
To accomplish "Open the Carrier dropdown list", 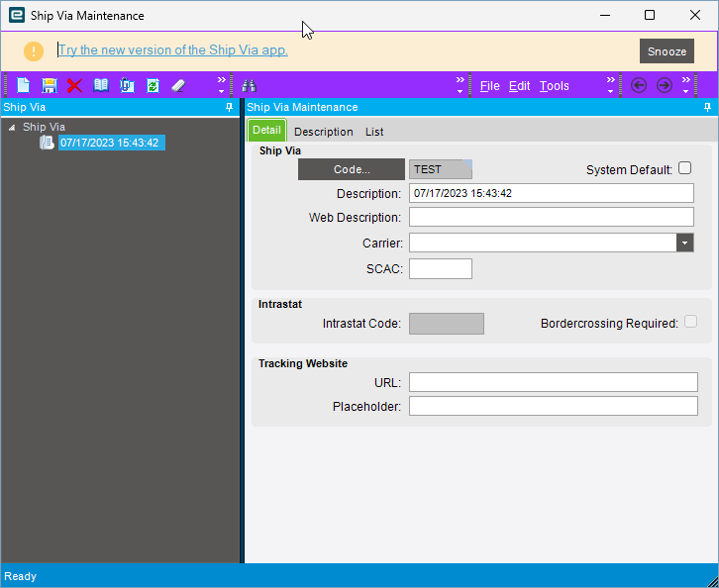I will coord(684,243).
